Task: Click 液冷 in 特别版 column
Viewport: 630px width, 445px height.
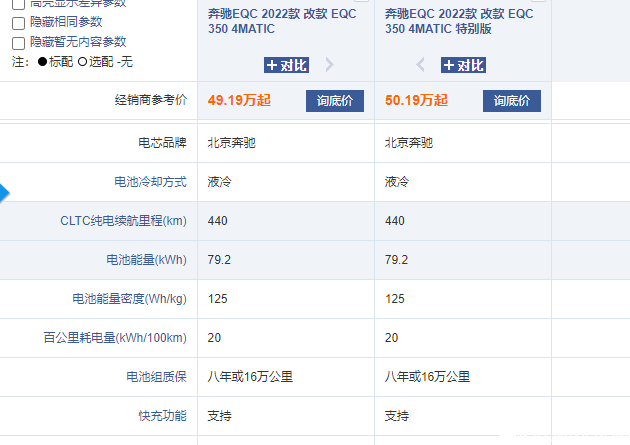Action: click(397, 182)
